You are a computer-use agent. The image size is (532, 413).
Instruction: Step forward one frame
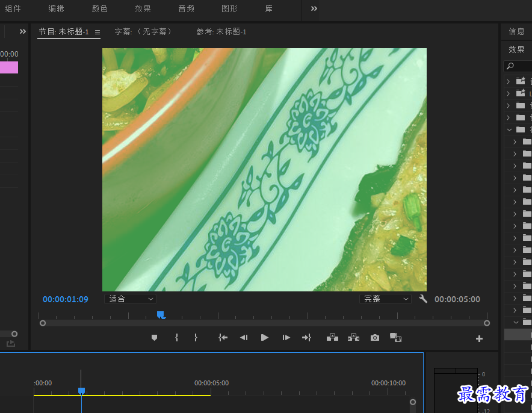pyautogui.click(x=286, y=338)
